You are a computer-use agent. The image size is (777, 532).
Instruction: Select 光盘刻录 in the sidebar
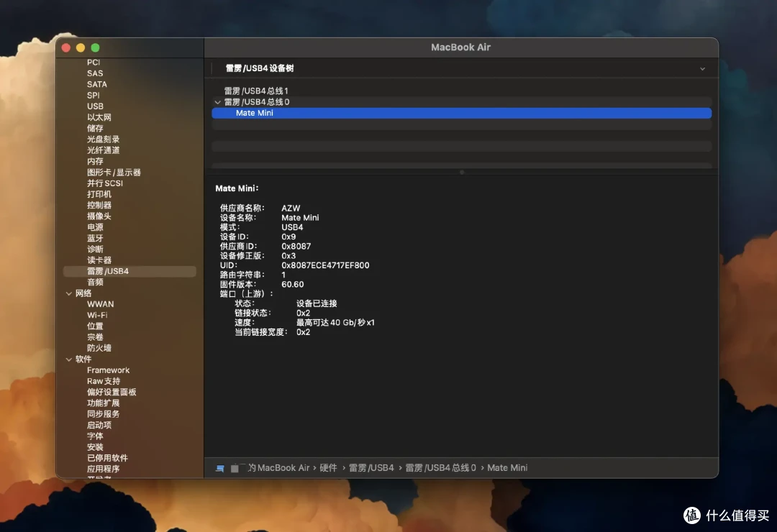[103, 139]
